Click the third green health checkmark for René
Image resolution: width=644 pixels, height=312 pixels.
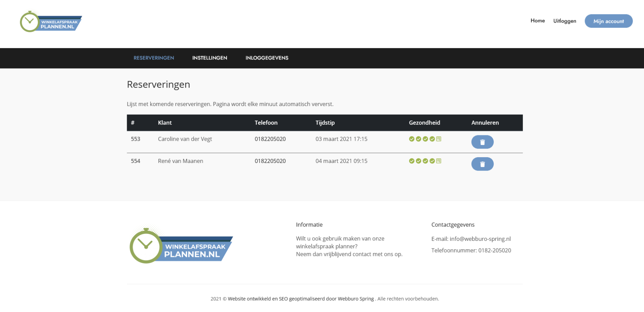pos(425,161)
